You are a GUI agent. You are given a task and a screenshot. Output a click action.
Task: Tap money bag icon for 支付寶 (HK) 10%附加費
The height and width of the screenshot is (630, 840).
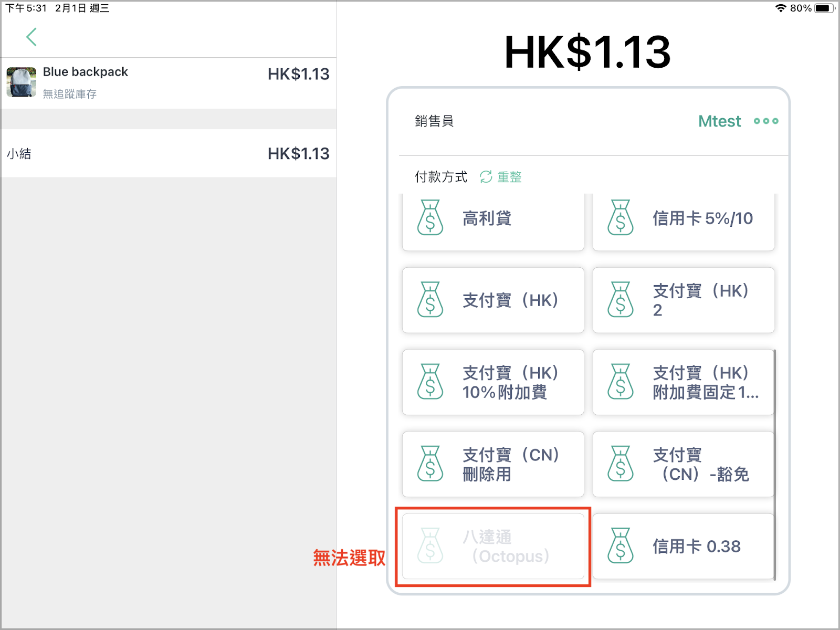tap(430, 382)
